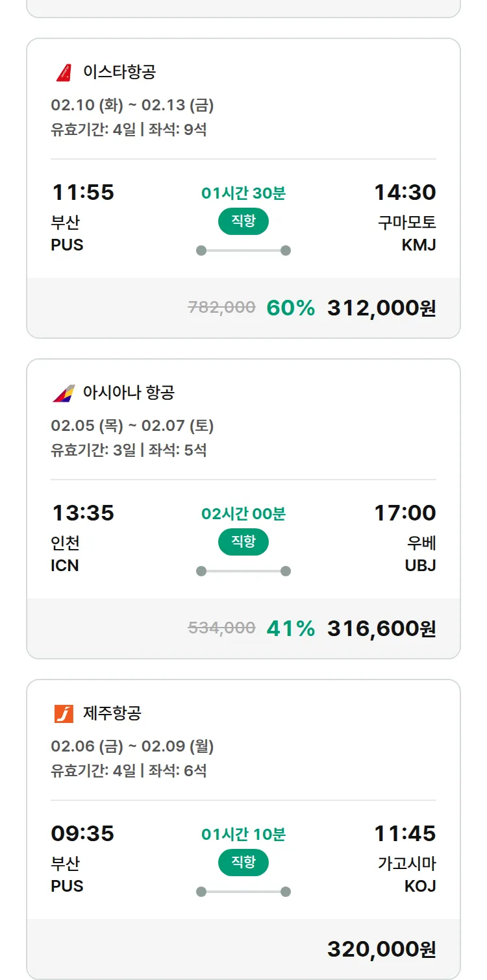
Task: Open the 이스타항공 airline name
Action: 119,72
